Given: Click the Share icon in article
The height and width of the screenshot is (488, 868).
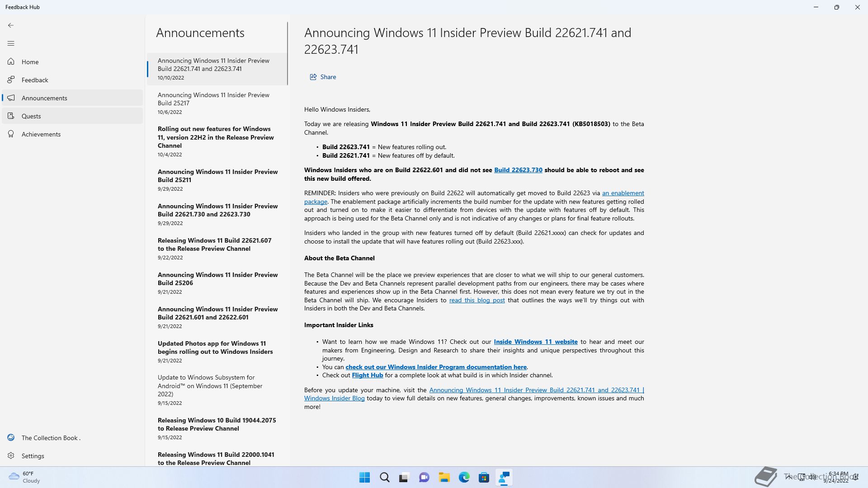Looking at the screenshot, I should pyautogui.click(x=313, y=77).
